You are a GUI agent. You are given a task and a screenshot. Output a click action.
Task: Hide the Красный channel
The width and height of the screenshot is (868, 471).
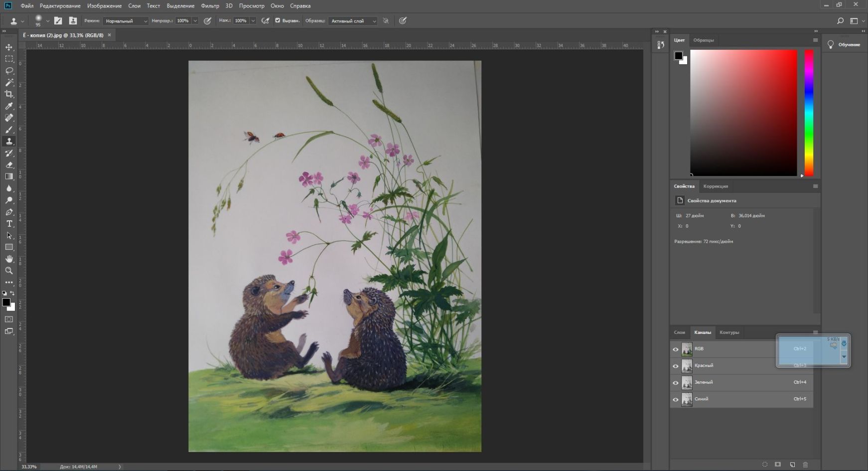[676, 366]
